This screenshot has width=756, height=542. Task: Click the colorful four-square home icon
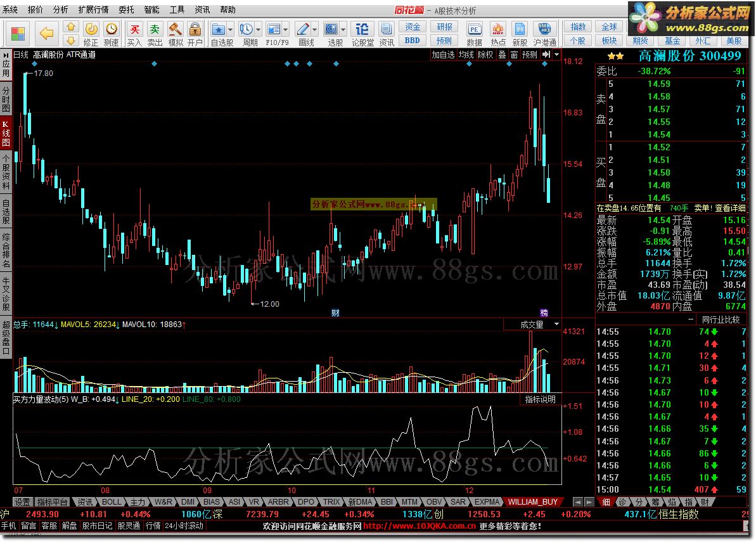(18, 33)
